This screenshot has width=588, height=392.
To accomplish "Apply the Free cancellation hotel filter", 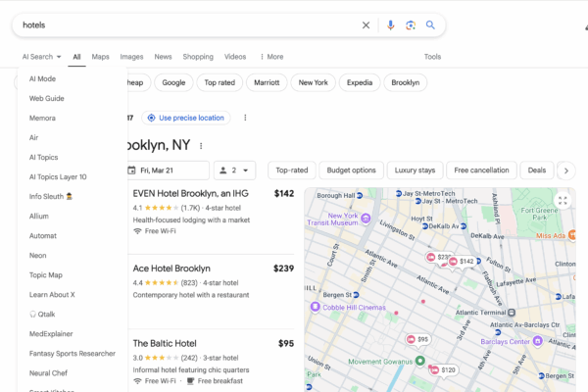I will (481, 171).
